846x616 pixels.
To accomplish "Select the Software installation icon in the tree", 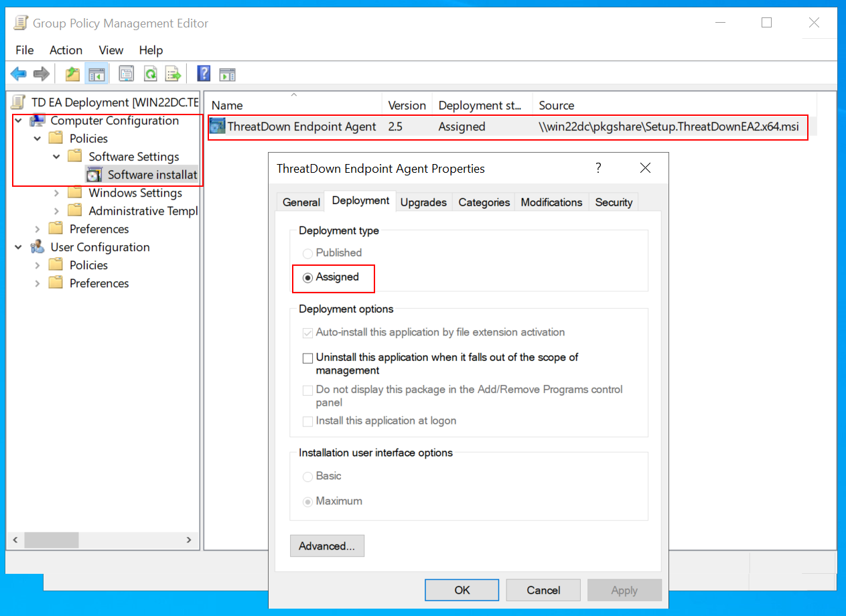I will (x=95, y=175).
